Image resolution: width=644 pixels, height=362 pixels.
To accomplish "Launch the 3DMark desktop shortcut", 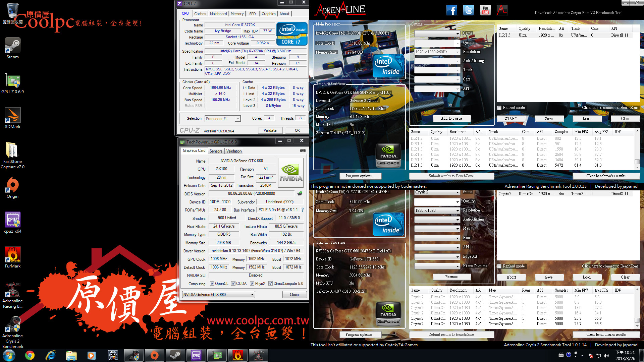I will pyautogui.click(x=13, y=118).
